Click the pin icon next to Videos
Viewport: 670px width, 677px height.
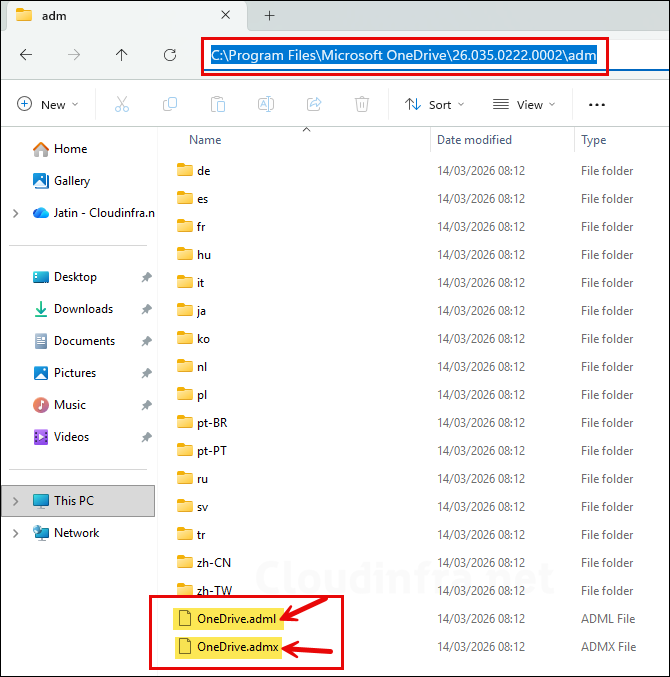point(146,437)
